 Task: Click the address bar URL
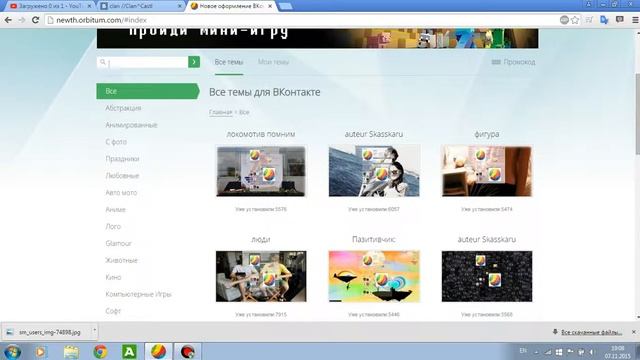coord(101,20)
